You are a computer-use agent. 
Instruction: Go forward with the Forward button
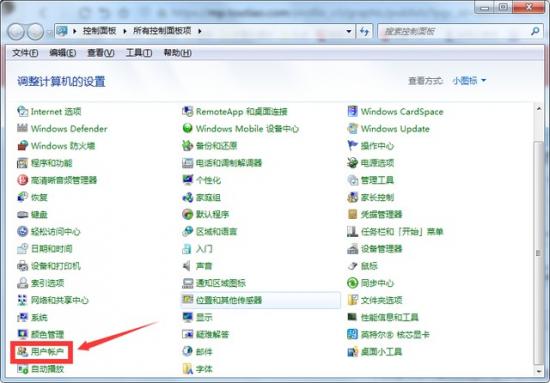tap(35, 32)
